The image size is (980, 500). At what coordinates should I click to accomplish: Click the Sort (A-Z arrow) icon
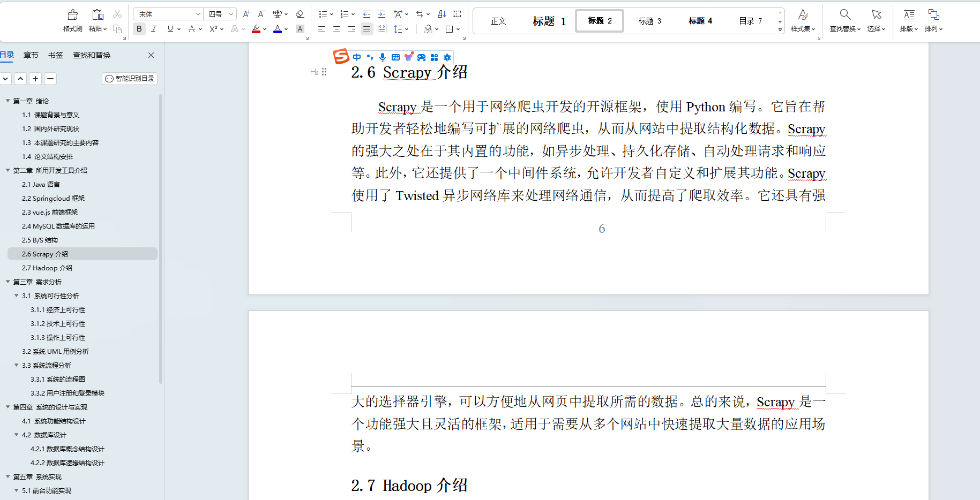tap(442, 14)
